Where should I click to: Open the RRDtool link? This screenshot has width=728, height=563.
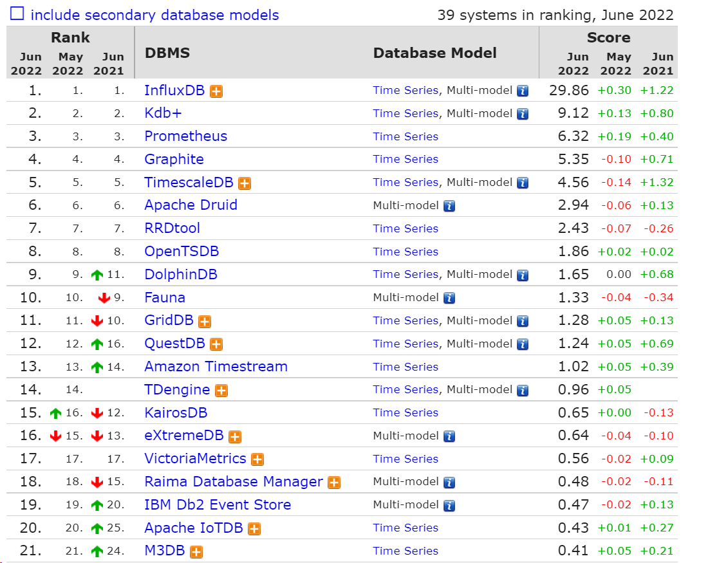click(173, 228)
